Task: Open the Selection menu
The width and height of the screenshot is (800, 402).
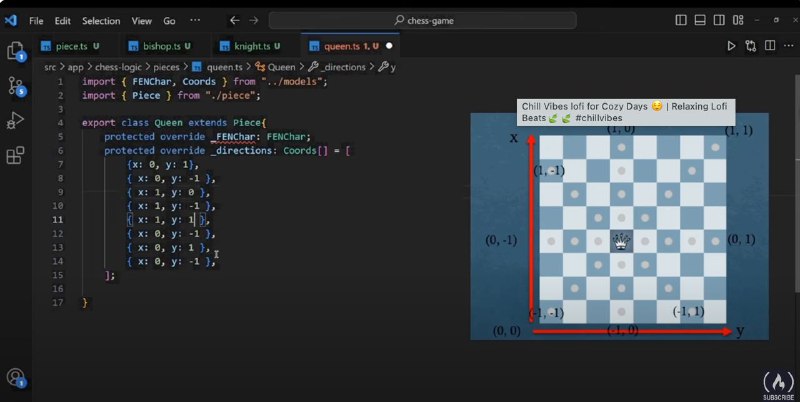Action: [x=101, y=21]
